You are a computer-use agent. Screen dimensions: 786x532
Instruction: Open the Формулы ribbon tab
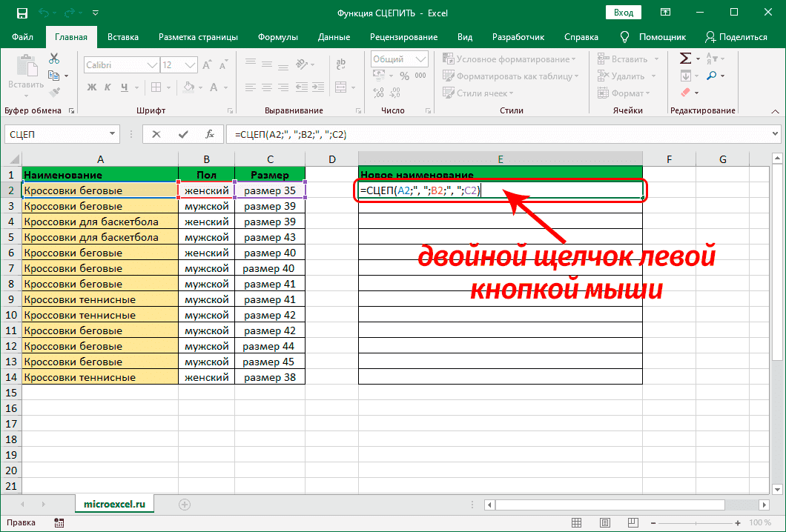click(x=278, y=37)
